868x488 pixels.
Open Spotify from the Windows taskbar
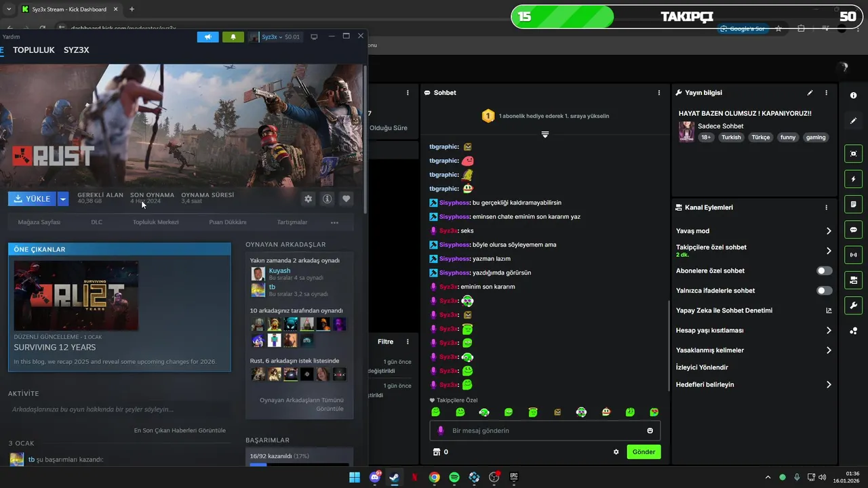[x=454, y=477]
